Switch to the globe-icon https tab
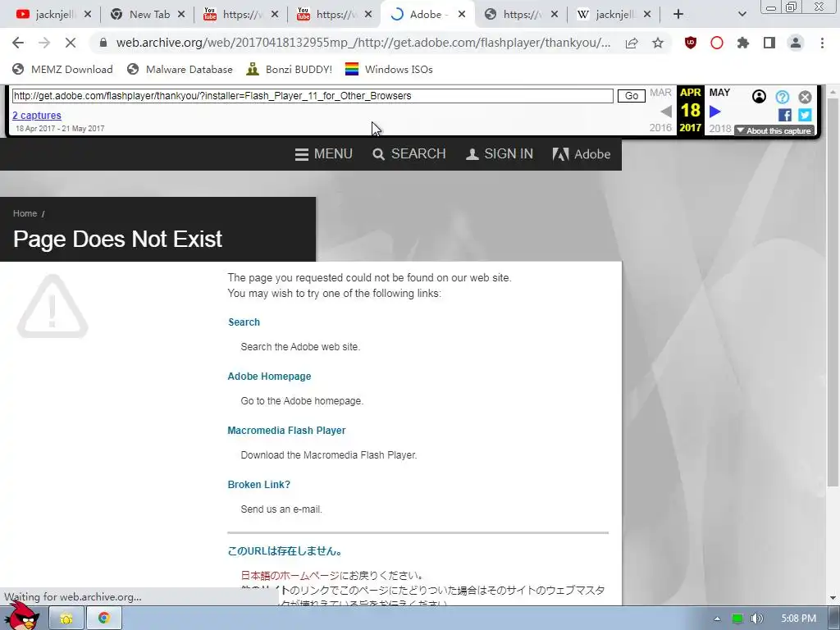The image size is (840, 630). coord(521,15)
